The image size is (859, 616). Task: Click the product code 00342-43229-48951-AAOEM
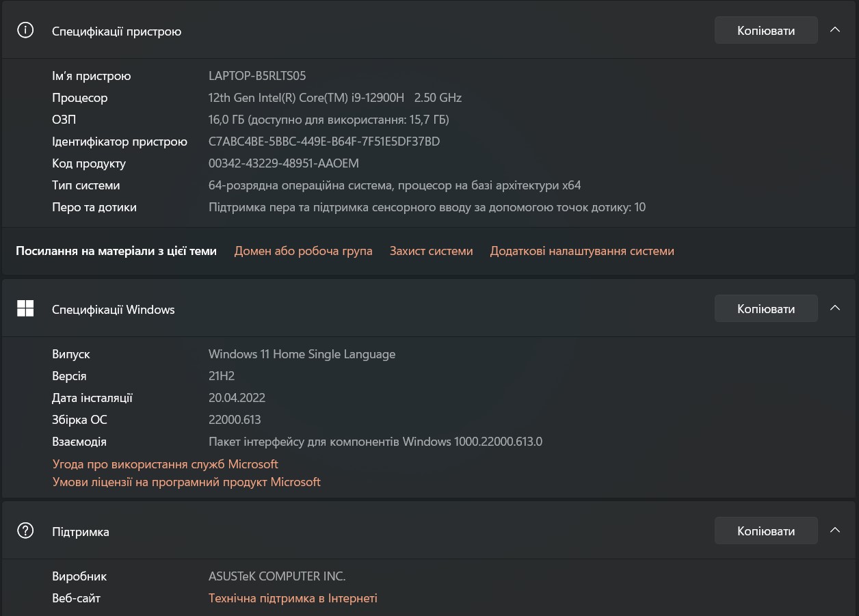pyautogui.click(x=283, y=163)
